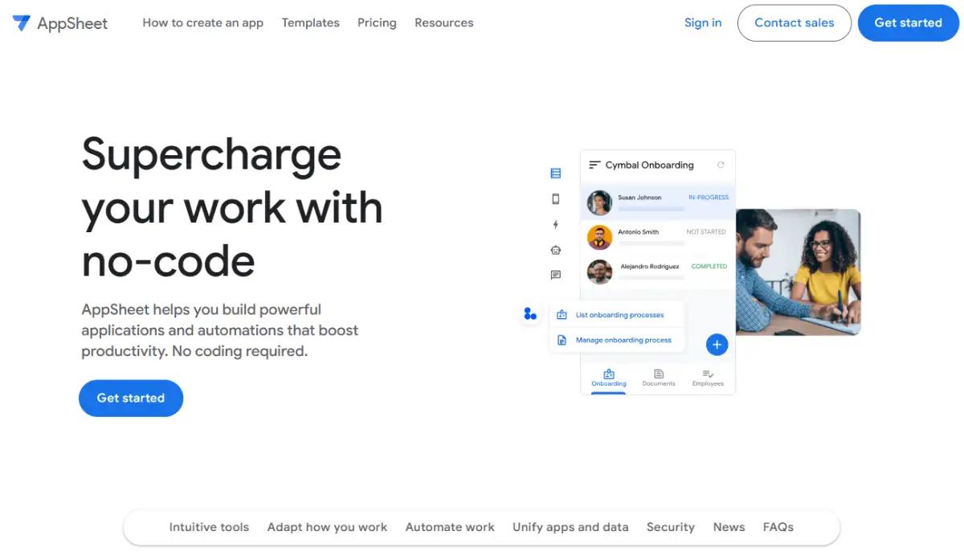Open the chat message icon in sidebar

555,275
